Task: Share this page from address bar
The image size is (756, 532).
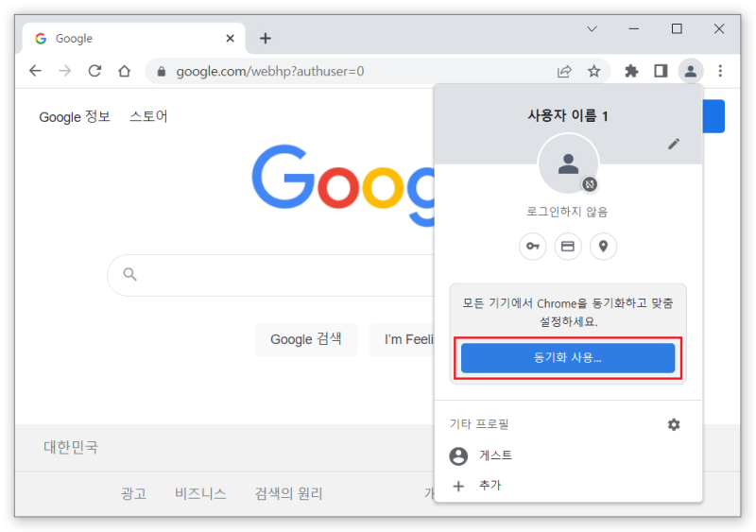Action: click(564, 72)
